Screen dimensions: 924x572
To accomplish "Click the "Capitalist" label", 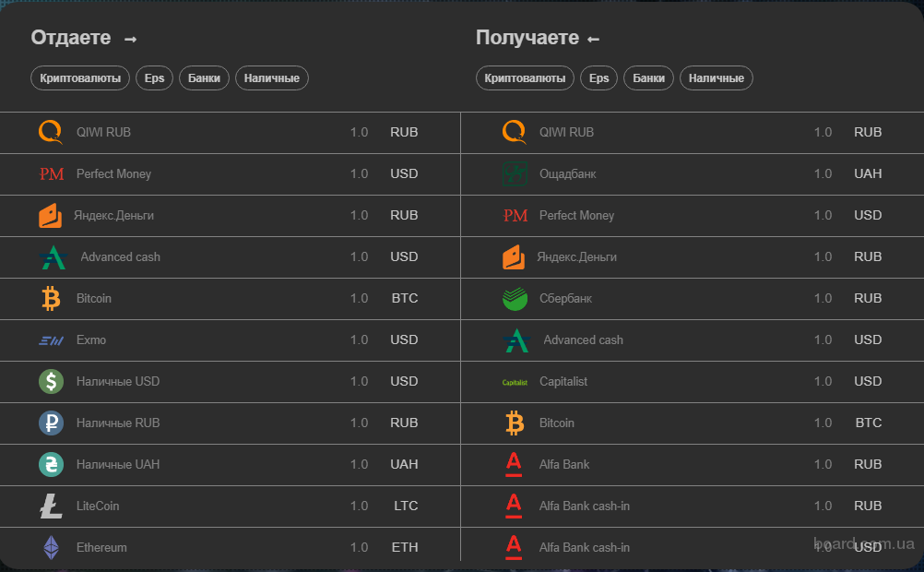I will 563,382.
